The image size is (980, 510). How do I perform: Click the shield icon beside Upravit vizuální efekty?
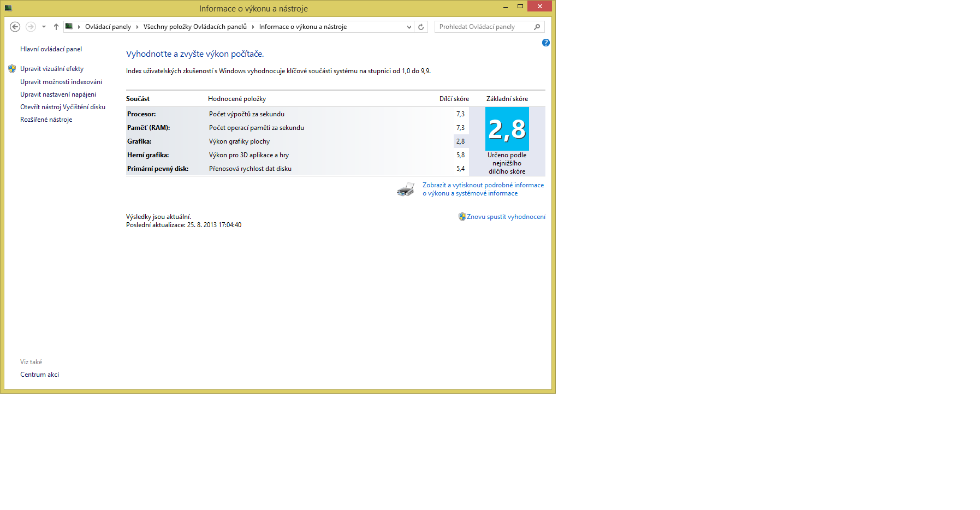click(x=12, y=69)
